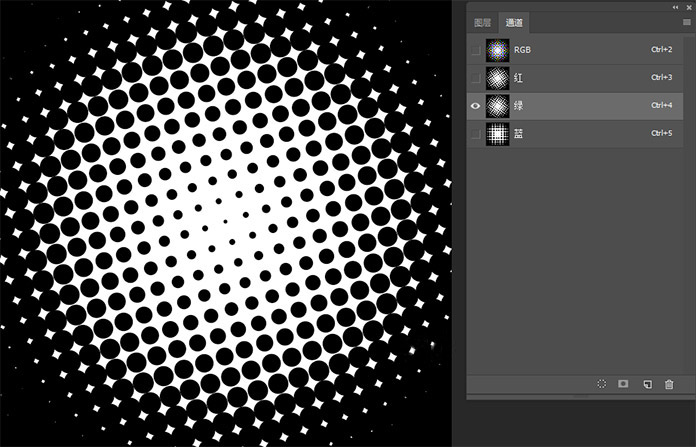
Task: Save selection as channel icon
Action: click(x=623, y=384)
